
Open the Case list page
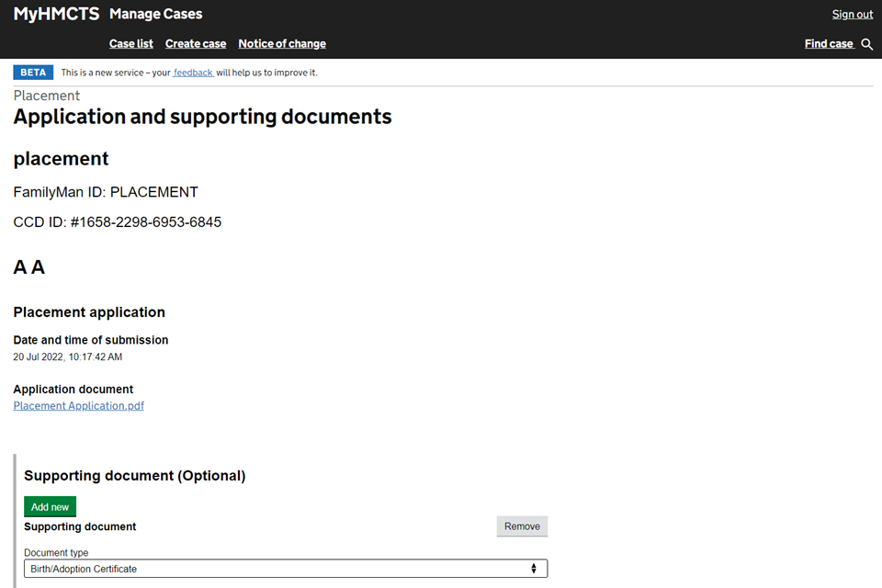[131, 43]
